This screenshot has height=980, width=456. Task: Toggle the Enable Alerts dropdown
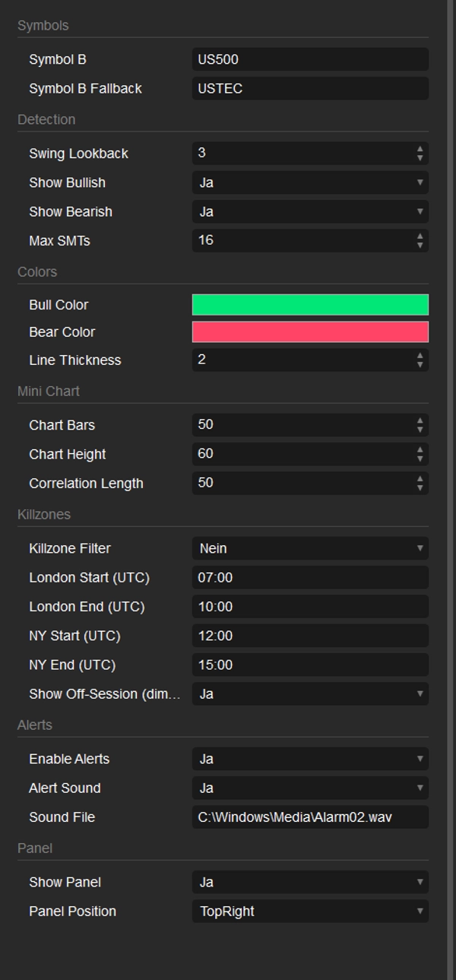[x=309, y=759]
